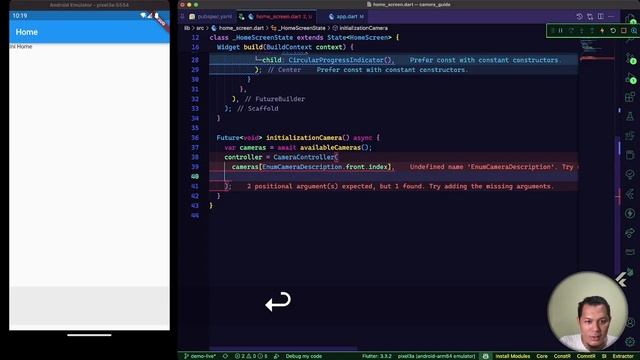
Task: Click the CameraController constructor call
Action: coord(304,157)
